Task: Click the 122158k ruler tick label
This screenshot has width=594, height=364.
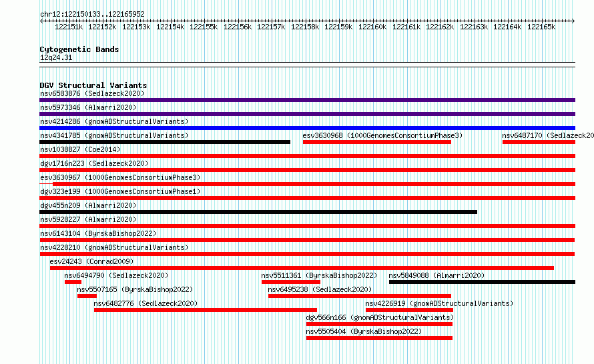Action: 304,27
